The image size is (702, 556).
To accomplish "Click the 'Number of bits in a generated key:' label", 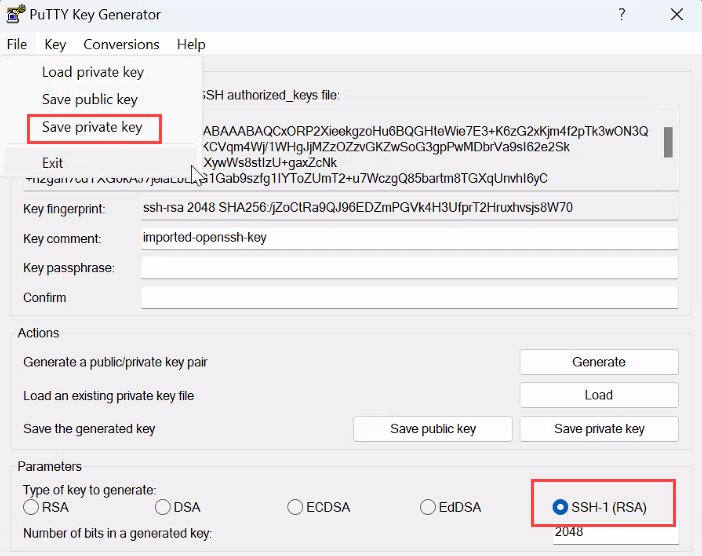I will coord(117,533).
